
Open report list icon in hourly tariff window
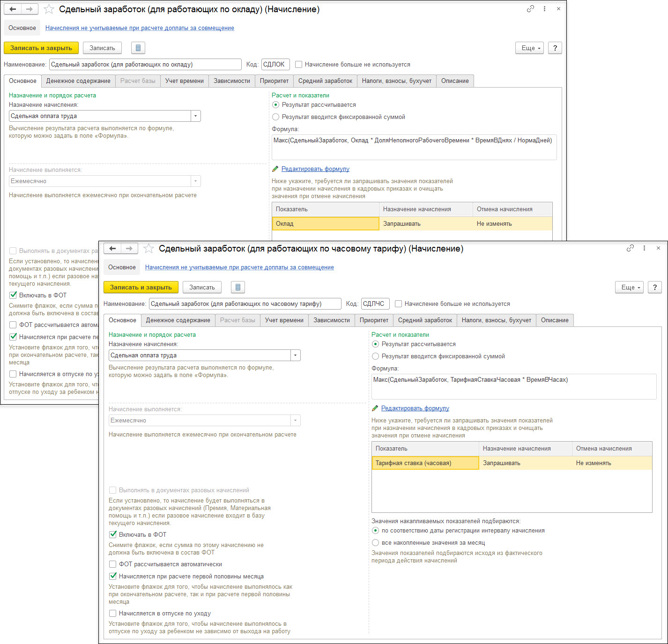click(238, 287)
